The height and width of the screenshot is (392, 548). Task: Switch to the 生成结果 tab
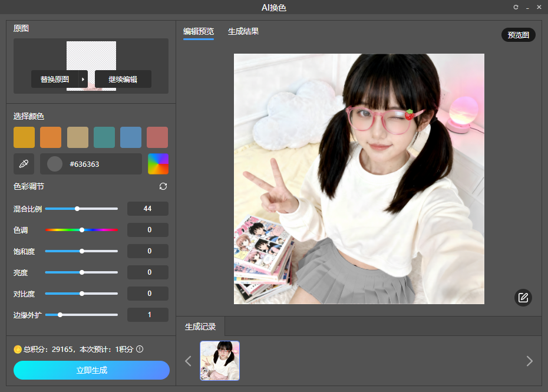click(243, 31)
